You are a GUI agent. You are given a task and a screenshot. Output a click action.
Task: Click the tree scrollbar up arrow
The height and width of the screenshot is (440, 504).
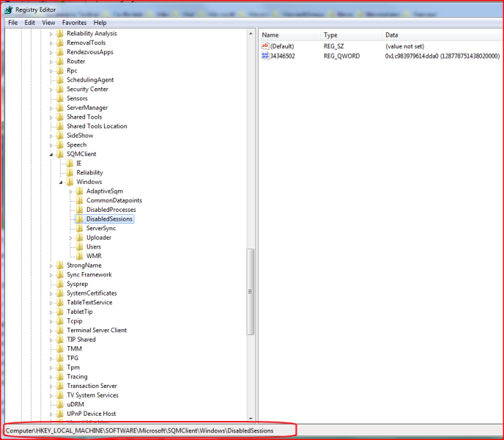(251, 34)
